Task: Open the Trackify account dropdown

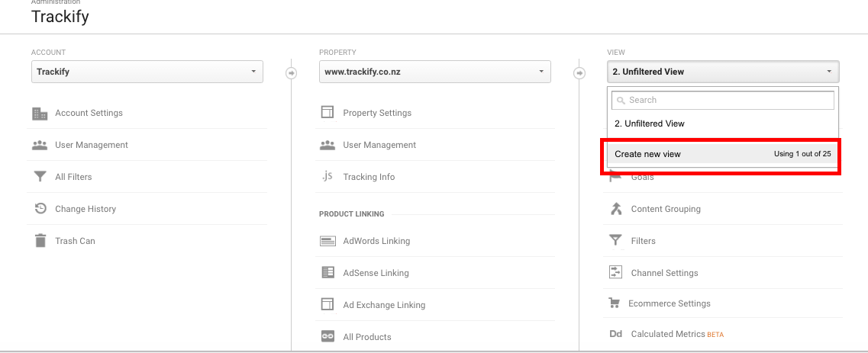Action: pyautogui.click(x=147, y=72)
